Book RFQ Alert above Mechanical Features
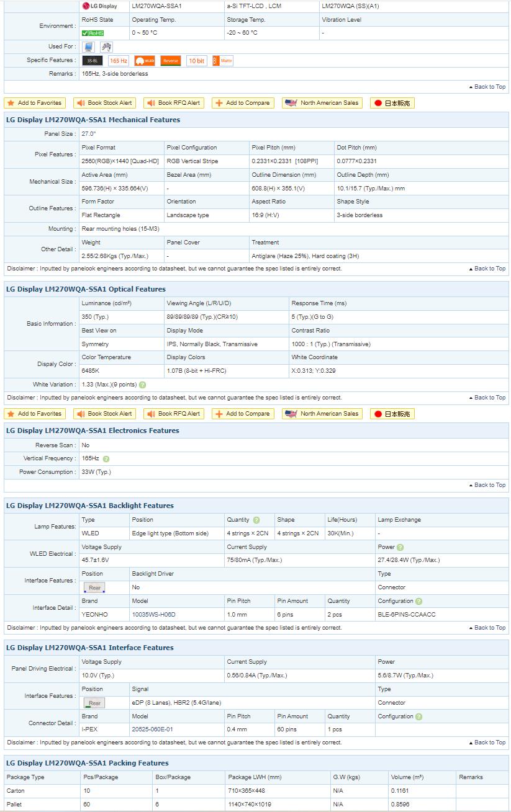Image resolution: width=511 pixels, height=812 pixels. 173,103
